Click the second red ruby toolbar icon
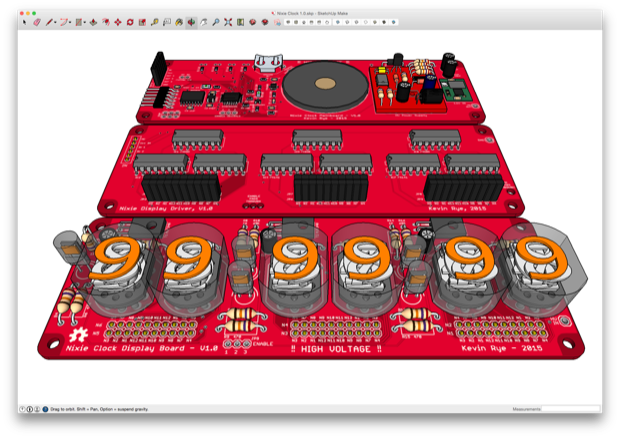The height and width of the screenshot is (438, 620). point(265,23)
